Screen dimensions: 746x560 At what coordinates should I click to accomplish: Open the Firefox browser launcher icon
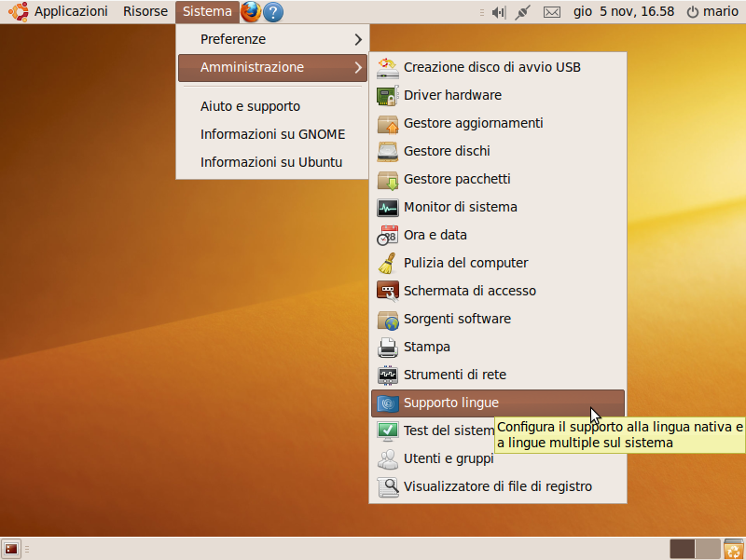click(x=250, y=12)
